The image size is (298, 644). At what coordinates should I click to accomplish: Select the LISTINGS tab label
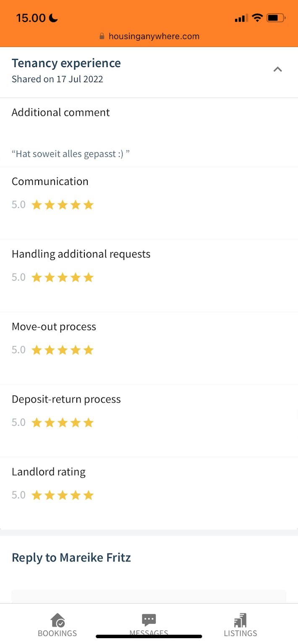click(x=240, y=633)
